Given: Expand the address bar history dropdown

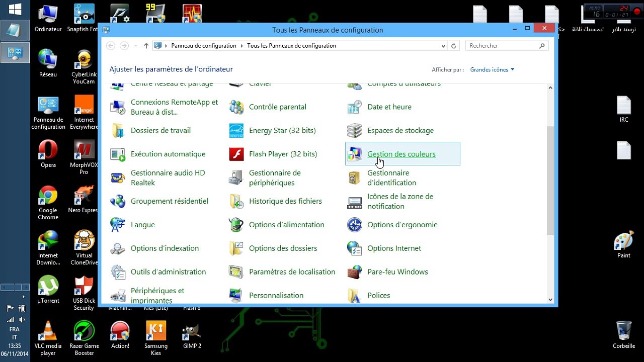Looking at the screenshot, I should [443, 46].
